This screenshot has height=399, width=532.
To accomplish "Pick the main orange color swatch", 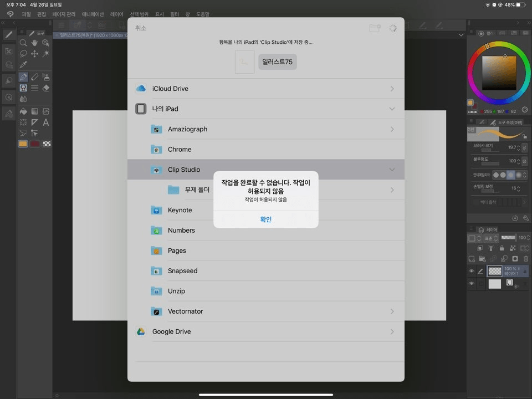I will point(23,144).
